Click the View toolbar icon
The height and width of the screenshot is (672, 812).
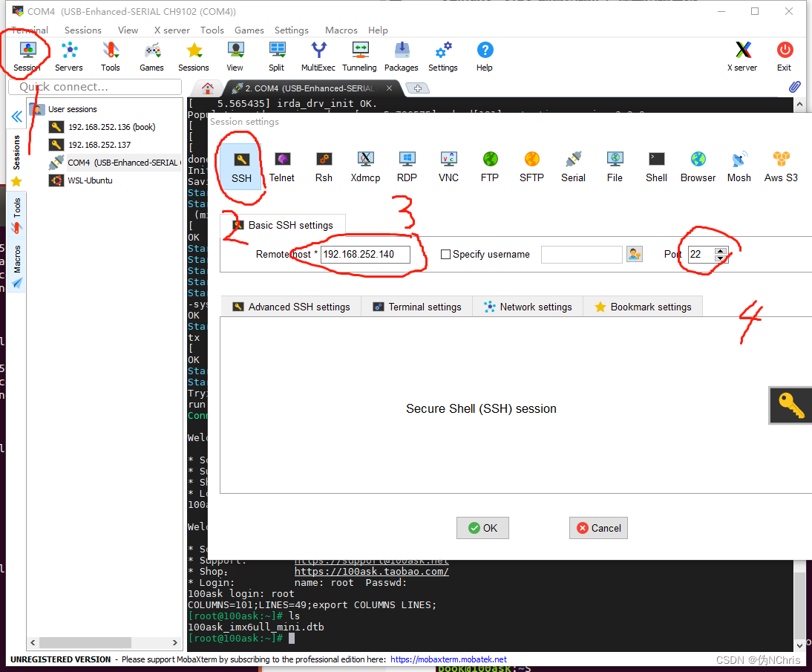point(235,56)
